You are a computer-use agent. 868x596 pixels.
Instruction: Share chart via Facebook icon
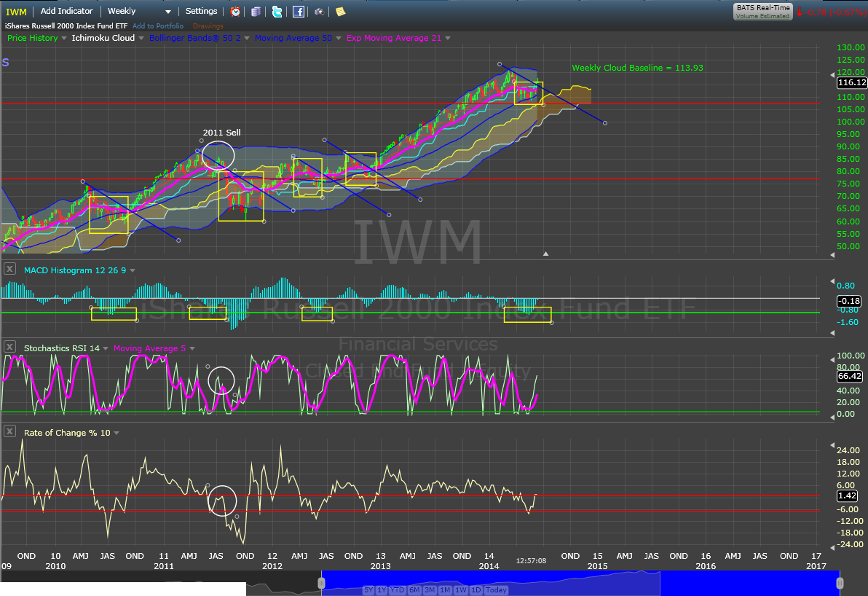tap(299, 12)
